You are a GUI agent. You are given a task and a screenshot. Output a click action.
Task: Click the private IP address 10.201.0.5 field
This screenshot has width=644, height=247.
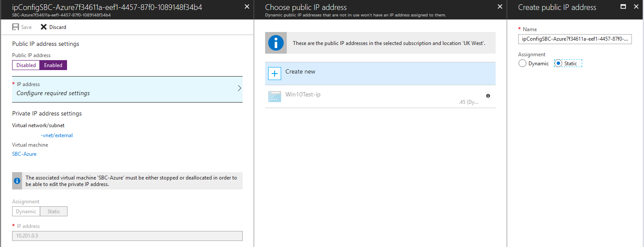click(127, 236)
